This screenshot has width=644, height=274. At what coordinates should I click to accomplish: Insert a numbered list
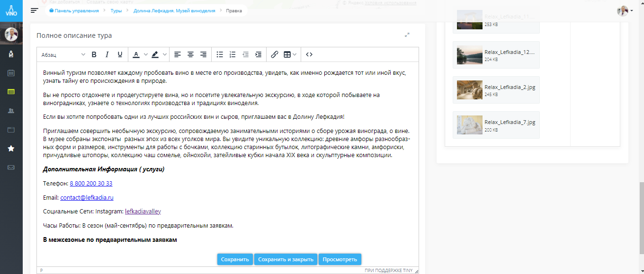[233, 54]
